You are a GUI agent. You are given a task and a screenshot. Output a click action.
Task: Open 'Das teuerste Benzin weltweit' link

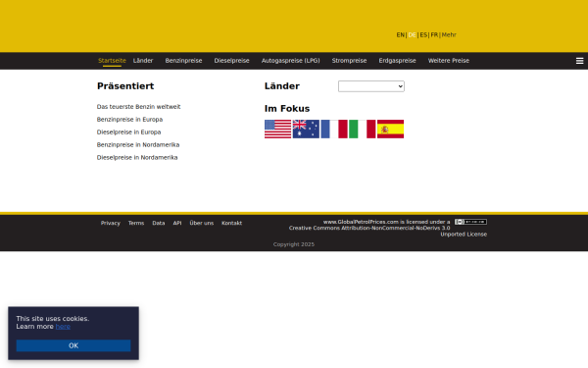pos(138,107)
